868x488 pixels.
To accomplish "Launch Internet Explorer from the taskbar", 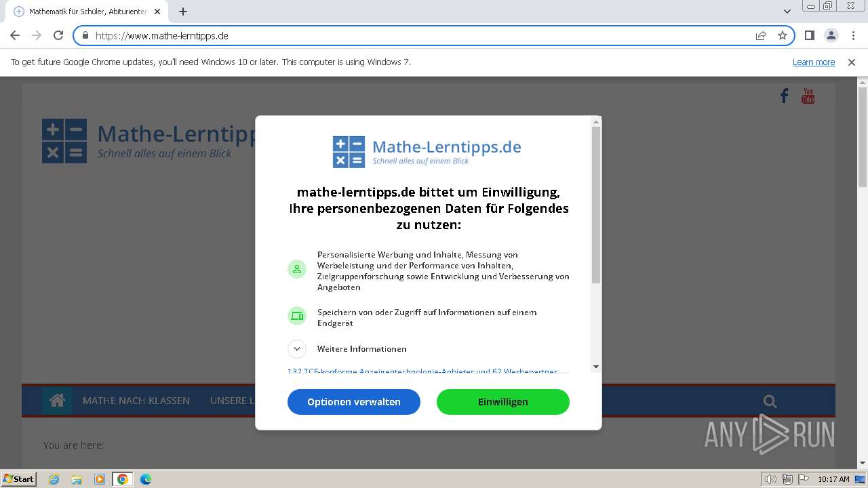I will point(54,479).
